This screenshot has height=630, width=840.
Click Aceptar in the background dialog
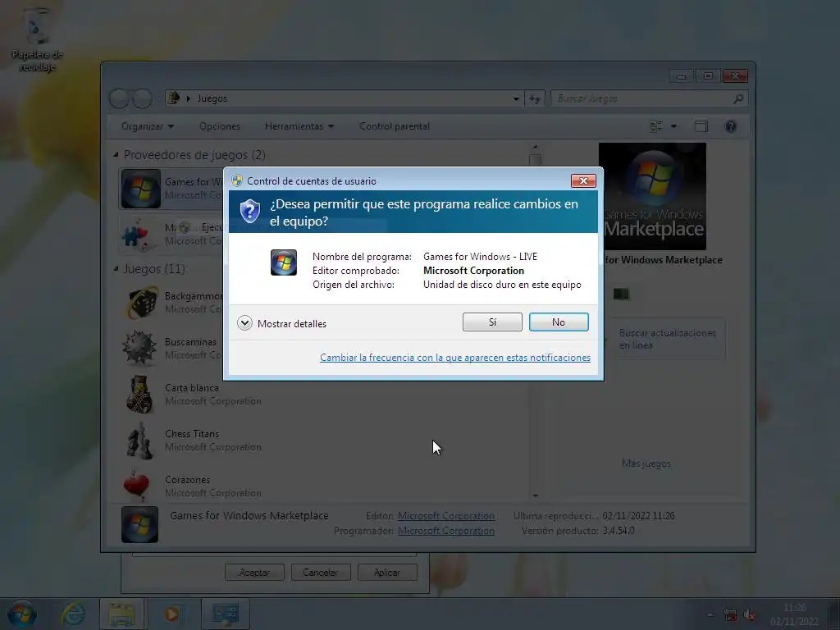(254, 572)
